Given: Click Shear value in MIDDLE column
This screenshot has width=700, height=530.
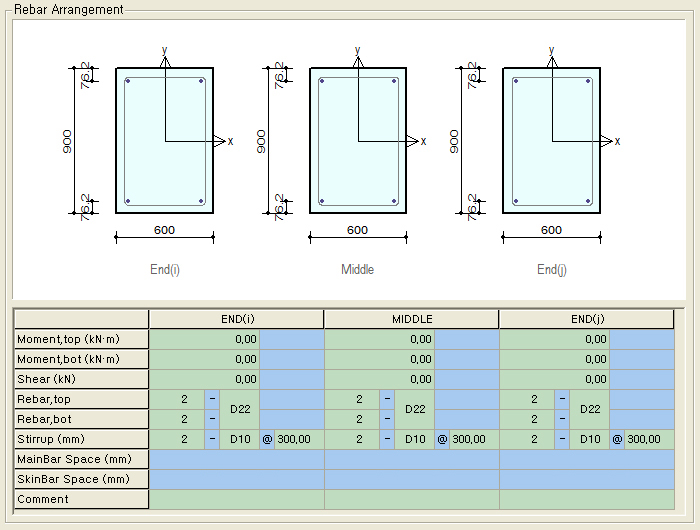Looking at the screenshot, I should coord(379,380).
